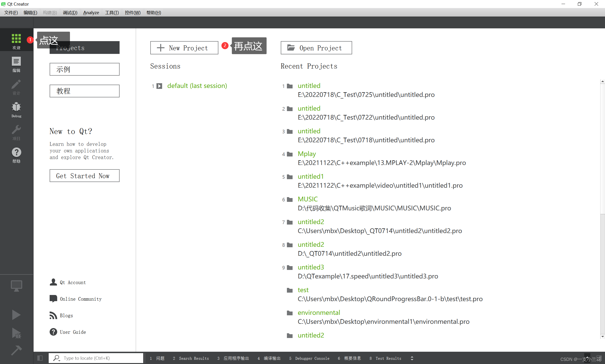Open the 控件(W) menu
Image resolution: width=605 pixels, height=364 pixels.
coord(132,13)
